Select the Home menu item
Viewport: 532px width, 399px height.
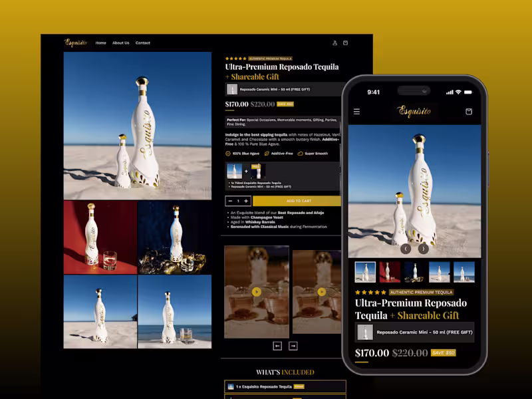pyautogui.click(x=101, y=43)
